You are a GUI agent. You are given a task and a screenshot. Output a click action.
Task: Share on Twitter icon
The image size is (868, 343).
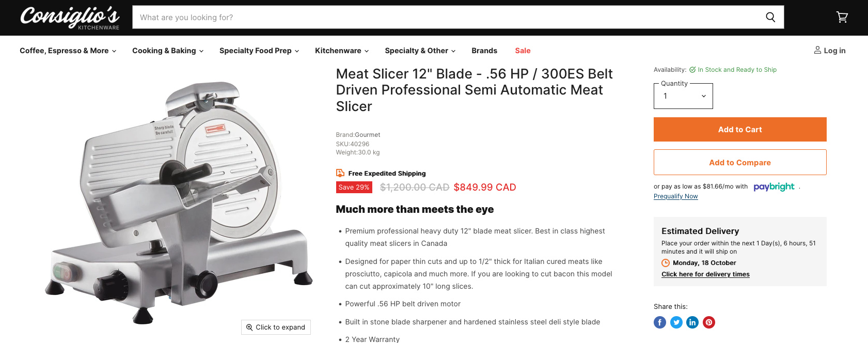(x=676, y=322)
